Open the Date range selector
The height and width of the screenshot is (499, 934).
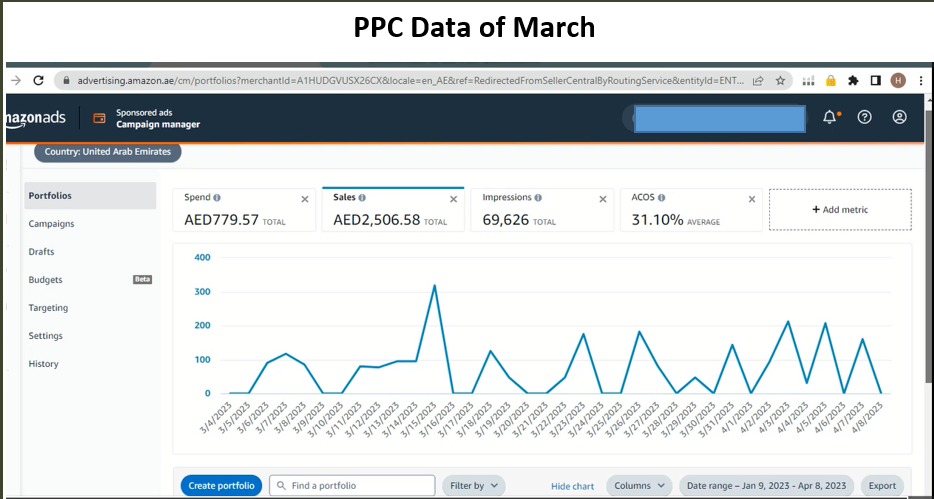766,486
